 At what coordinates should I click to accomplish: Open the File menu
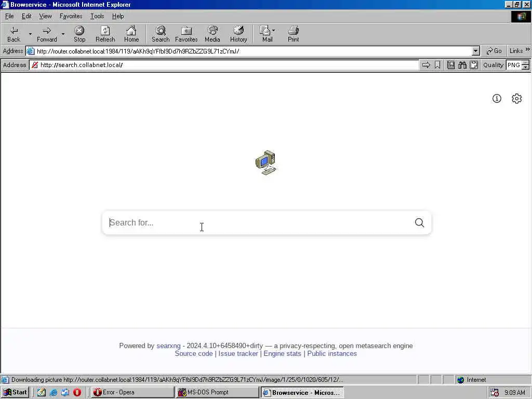click(9, 16)
